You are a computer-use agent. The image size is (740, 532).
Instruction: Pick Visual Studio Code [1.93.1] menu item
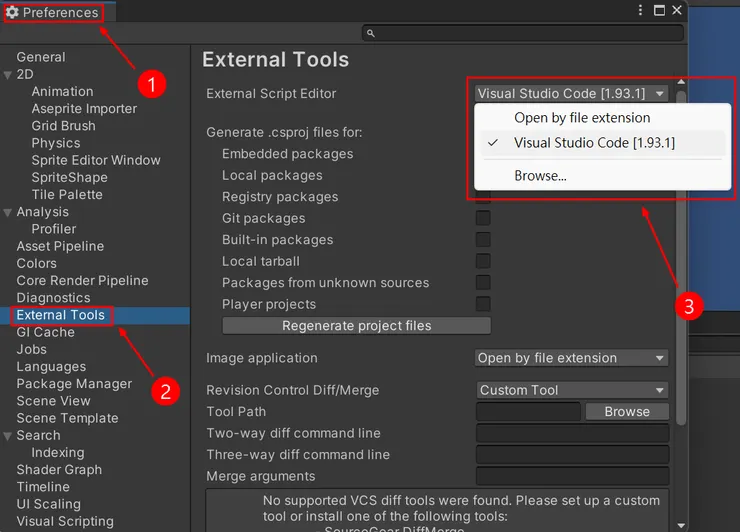pyautogui.click(x=594, y=143)
